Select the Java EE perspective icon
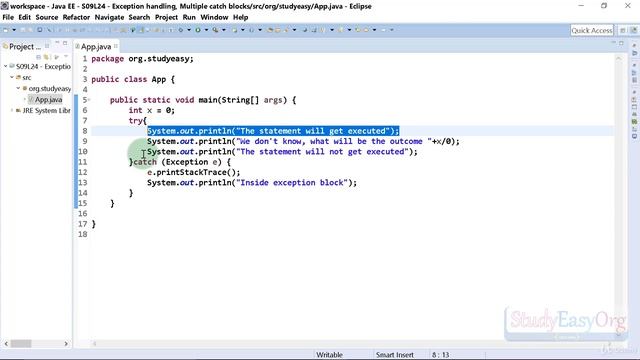 (x=633, y=30)
